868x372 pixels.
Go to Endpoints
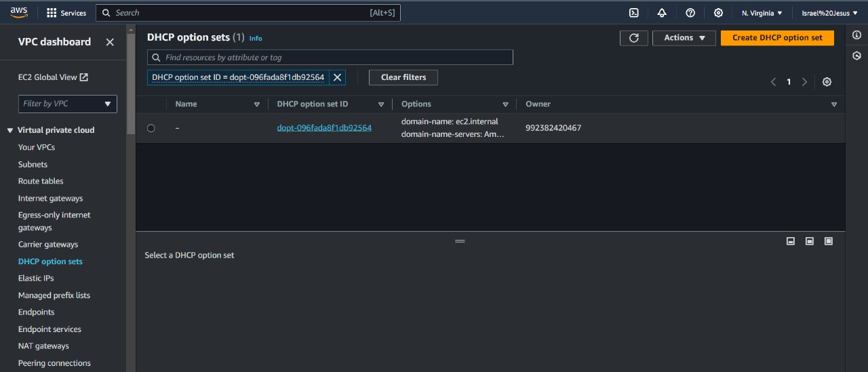pos(37,312)
